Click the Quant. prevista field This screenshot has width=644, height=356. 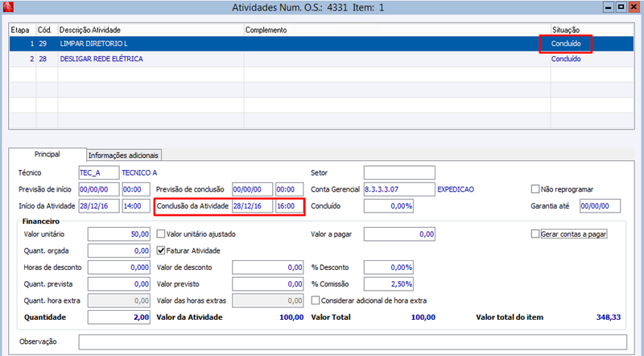(118, 284)
